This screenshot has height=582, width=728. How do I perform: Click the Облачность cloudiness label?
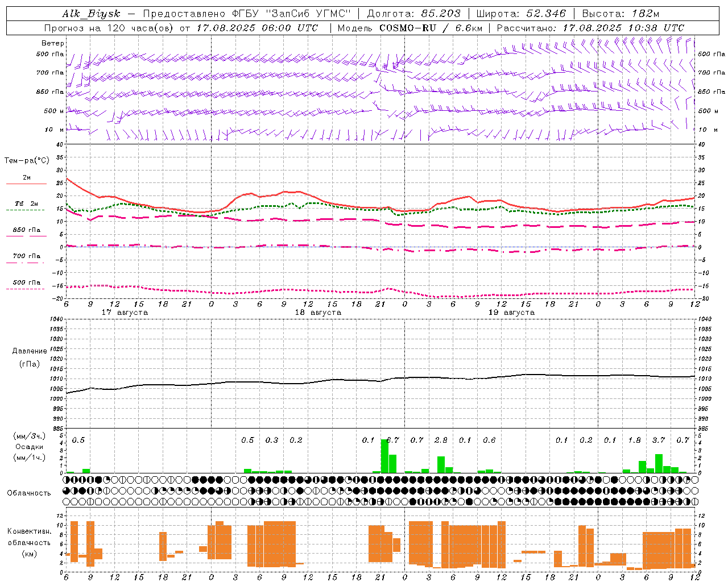pyautogui.click(x=29, y=493)
